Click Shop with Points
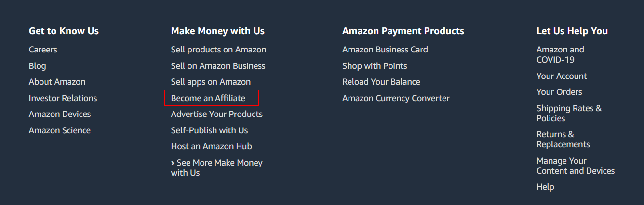Image resolution: width=644 pixels, height=205 pixels. [x=375, y=66]
